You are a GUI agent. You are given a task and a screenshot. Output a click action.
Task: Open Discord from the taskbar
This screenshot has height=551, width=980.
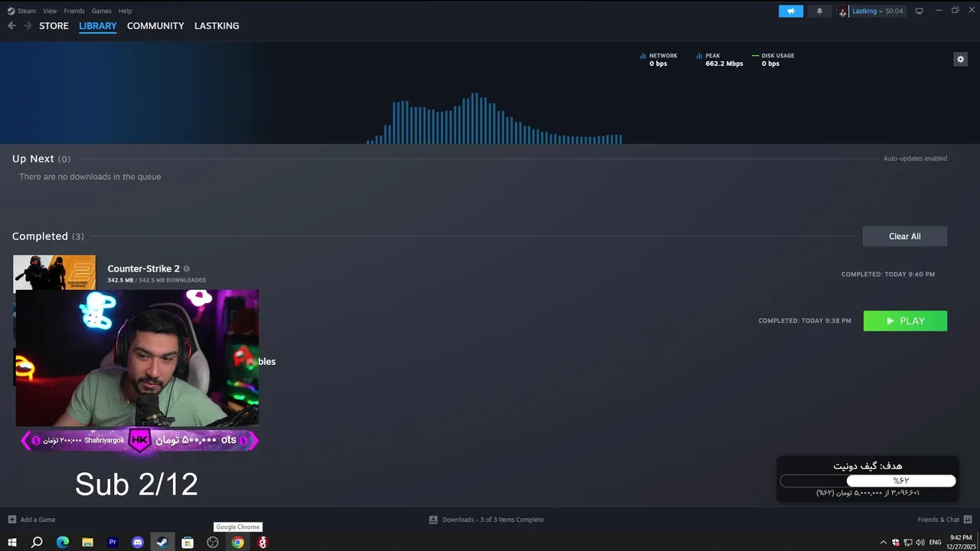[138, 543]
